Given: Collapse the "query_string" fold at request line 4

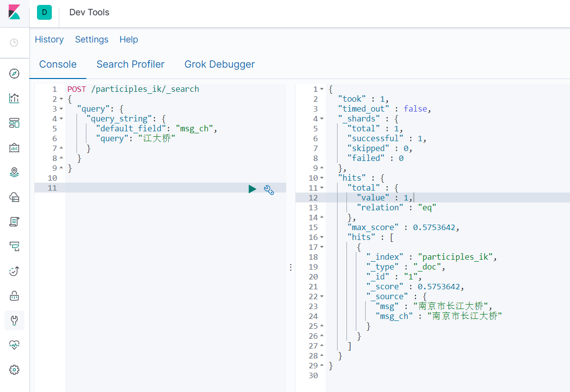Looking at the screenshot, I should point(61,118).
